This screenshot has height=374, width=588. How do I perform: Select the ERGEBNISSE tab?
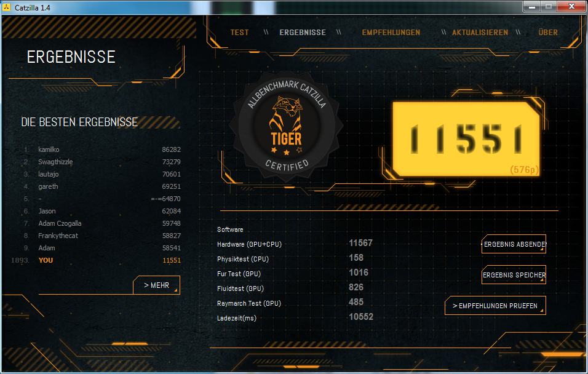tap(302, 33)
